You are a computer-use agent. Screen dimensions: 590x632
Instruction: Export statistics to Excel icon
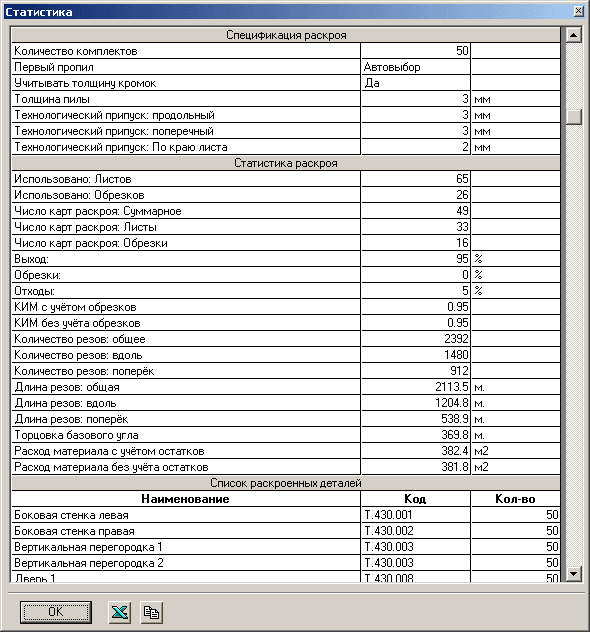click(x=120, y=613)
